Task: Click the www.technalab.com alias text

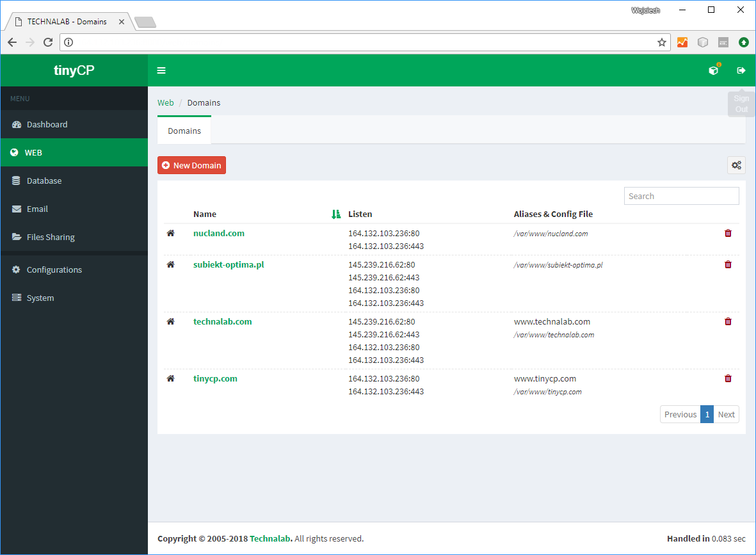Action: 552,321
